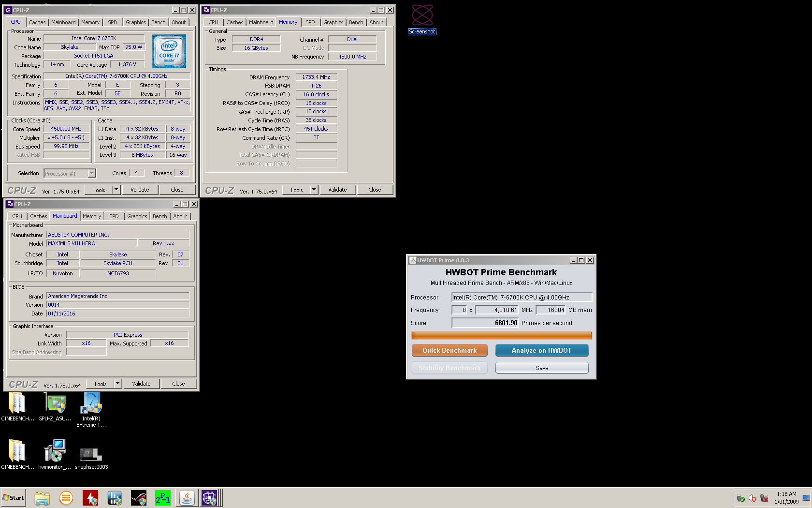Click the HWBOT Prime window title icon
The width and height of the screenshot is (812, 508).
click(x=412, y=260)
